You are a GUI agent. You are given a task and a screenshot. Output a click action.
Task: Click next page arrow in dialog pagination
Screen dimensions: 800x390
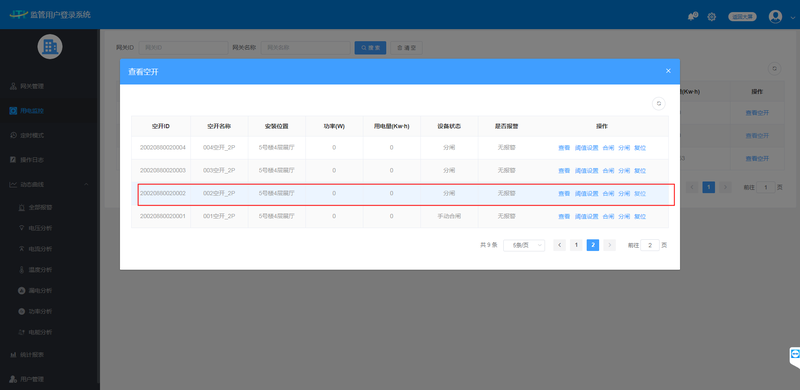click(x=610, y=246)
